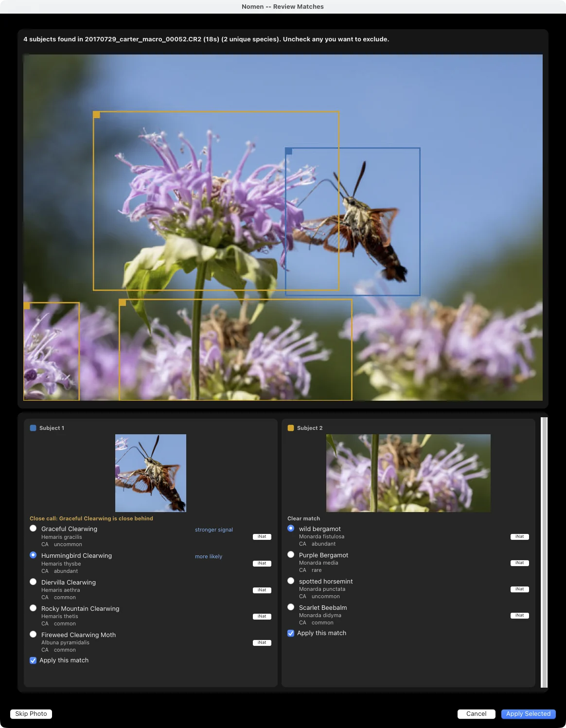Click the yellow Subject 2 color marker
The height and width of the screenshot is (728, 566).
pyautogui.click(x=291, y=428)
